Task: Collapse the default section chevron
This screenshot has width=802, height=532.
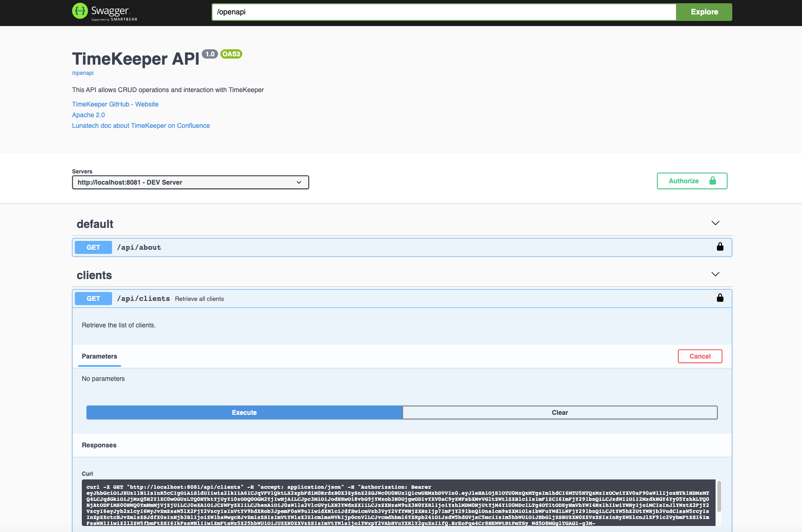Action: [716, 223]
